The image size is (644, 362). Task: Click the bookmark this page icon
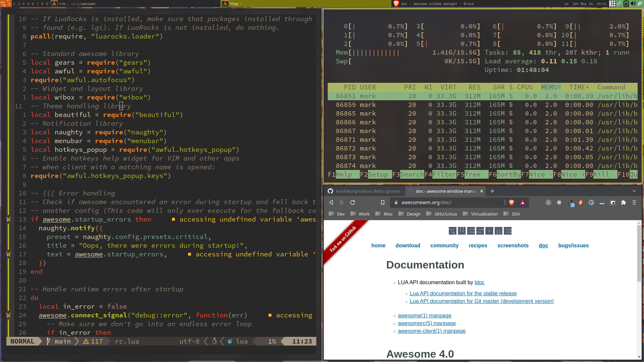[382, 202]
